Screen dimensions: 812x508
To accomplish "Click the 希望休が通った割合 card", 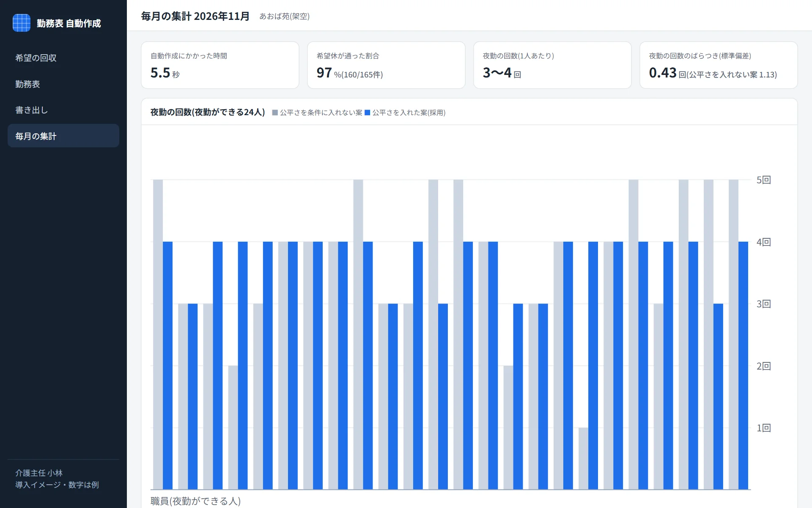I will pyautogui.click(x=386, y=65).
